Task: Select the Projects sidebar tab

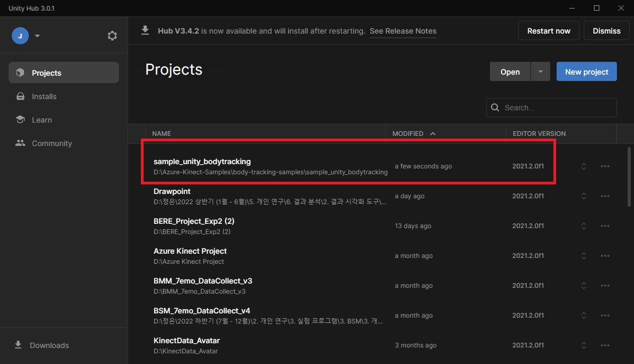Action: (x=64, y=72)
